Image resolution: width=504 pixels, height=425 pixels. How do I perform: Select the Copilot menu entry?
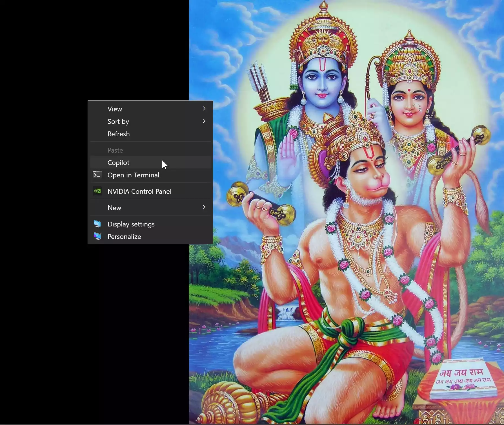coord(150,163)
